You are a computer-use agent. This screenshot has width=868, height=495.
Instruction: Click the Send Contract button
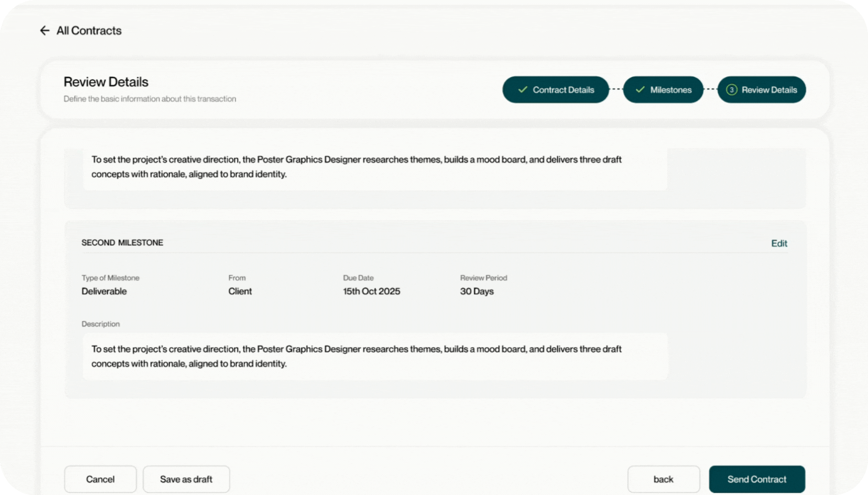[757, 479]
